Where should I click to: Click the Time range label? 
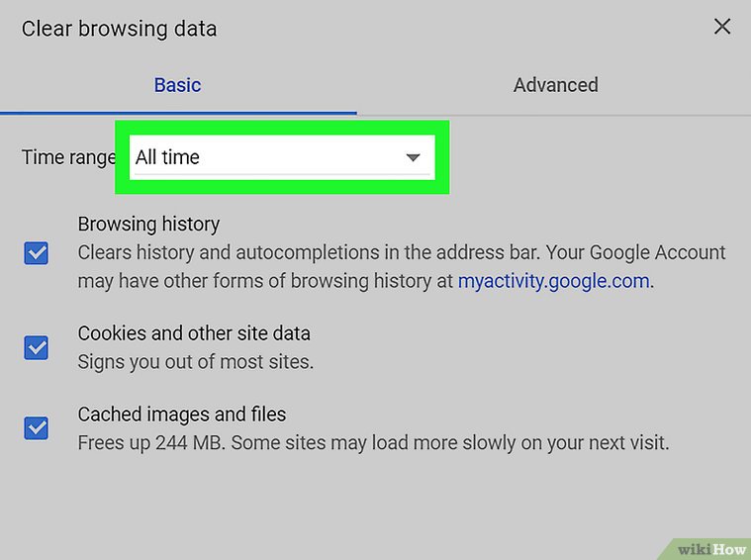(67, 157)
